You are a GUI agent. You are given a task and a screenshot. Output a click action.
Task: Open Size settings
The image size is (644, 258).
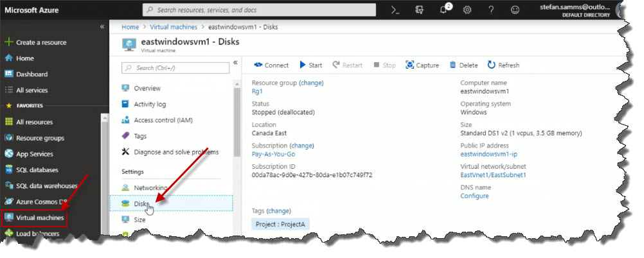[134, 220]
